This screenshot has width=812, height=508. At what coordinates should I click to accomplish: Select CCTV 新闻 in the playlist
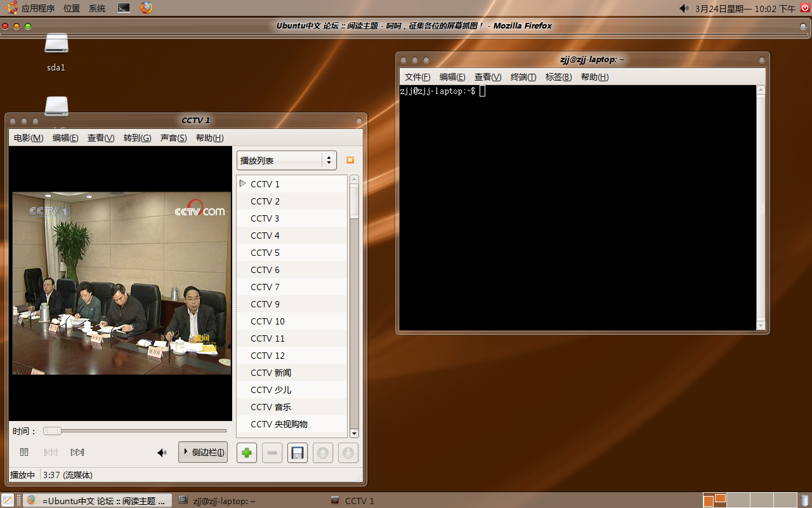pyautogui.click(x=292, y=373)
